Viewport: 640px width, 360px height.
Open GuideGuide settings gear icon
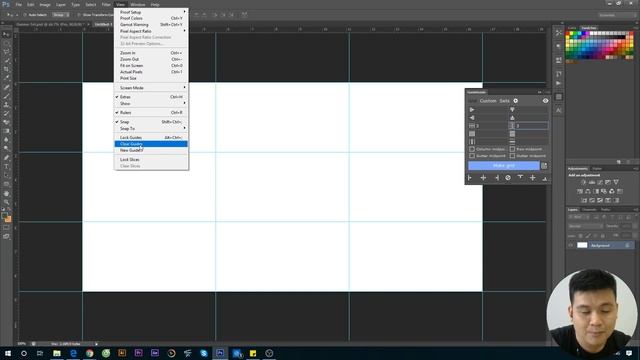click(x=516, y=101)
